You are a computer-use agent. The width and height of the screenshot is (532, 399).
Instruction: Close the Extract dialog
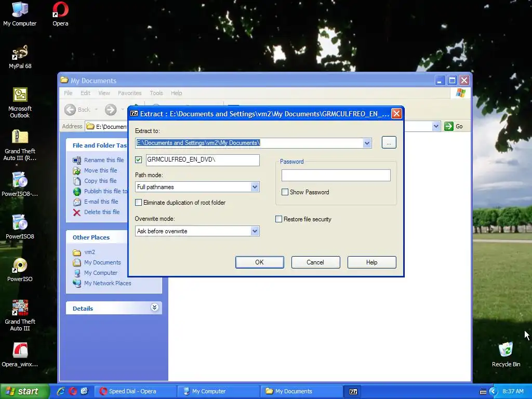pos(396,114)
